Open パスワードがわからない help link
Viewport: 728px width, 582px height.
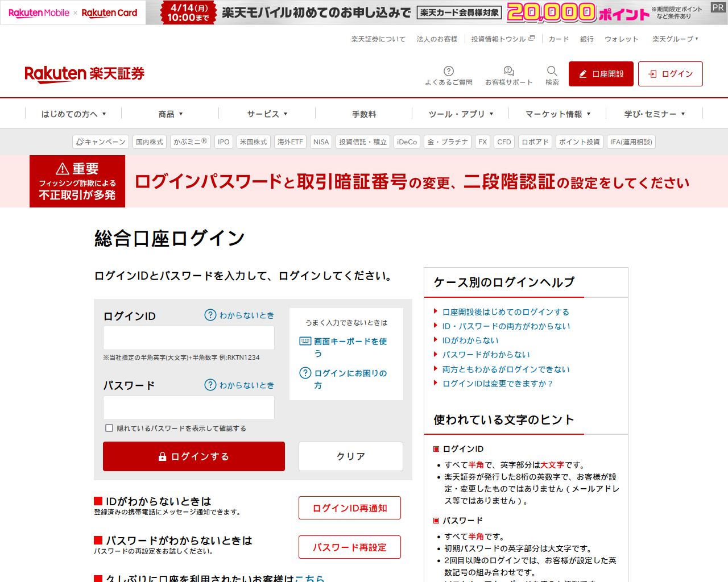tap(486, 355)
